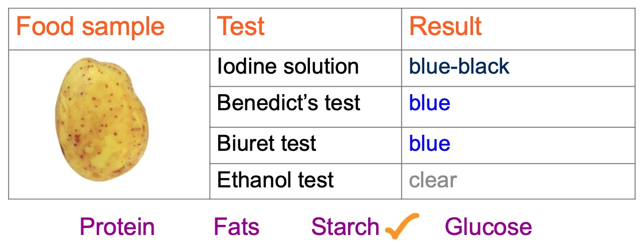The image size is (644, 247).
Task: Choose the purple "Glucose" label
Action: click(488, 227)
